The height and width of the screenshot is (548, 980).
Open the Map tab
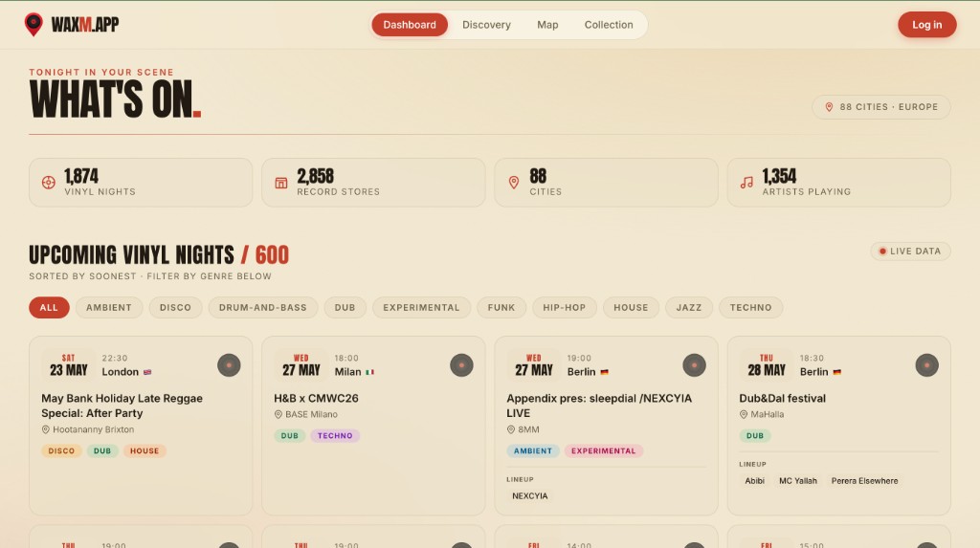coord(547,25)
